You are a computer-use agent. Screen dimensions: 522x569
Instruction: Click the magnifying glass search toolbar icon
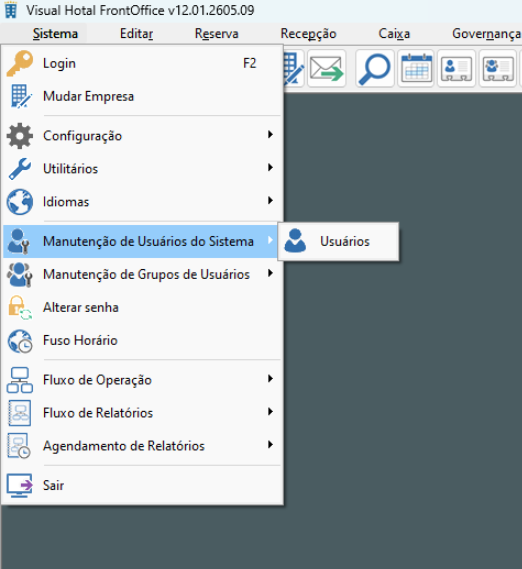coord(375,69)
